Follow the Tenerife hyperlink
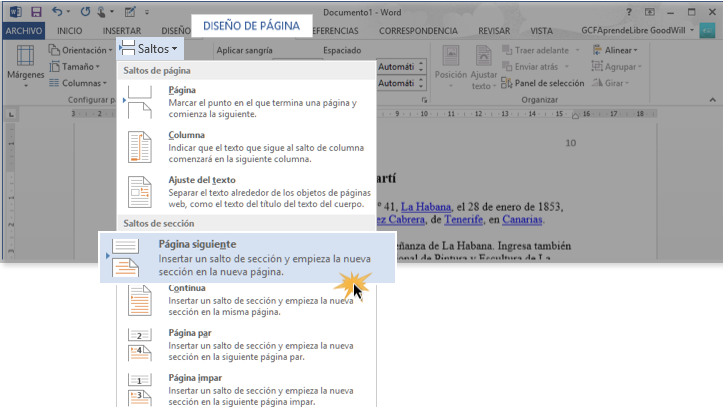The image size is (723, 407). click(x=456, y=220)
